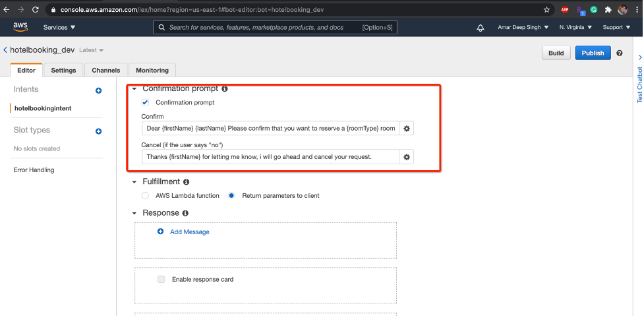This screenshot has height=316, width=644.
Task: Add a new slot type with plus icon
Action: pyautogui.click(x=98, y=131)
